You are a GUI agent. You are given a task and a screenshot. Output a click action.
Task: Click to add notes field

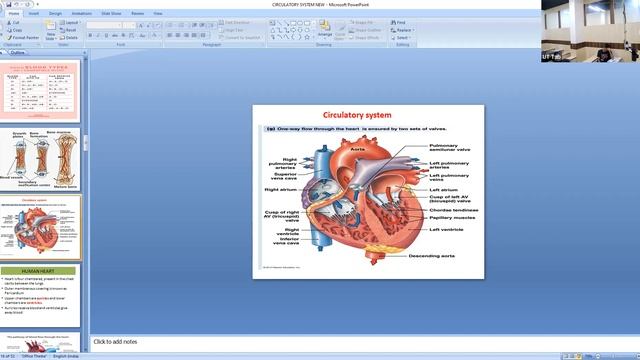coord(364,342)
